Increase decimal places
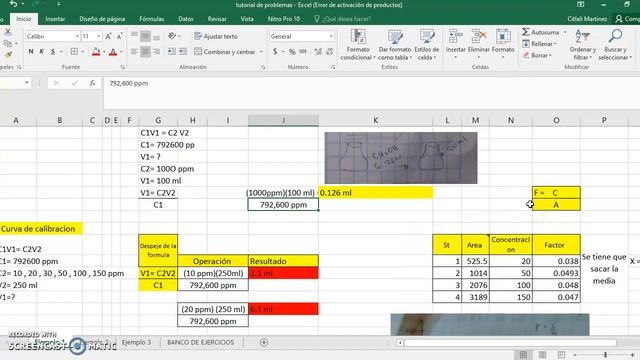This screenshot has width=640, height=360. click(318, 52)
